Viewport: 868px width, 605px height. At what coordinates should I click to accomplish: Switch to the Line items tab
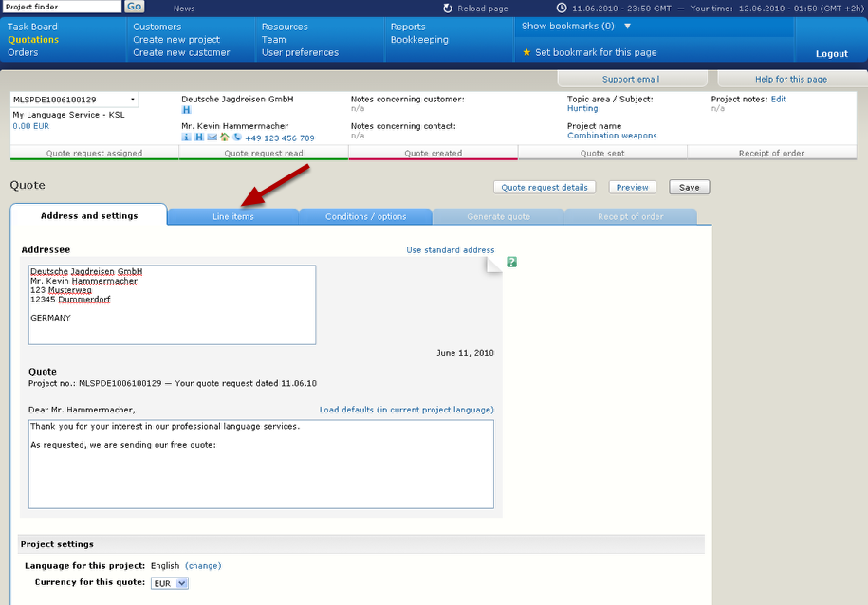point(232,216)
